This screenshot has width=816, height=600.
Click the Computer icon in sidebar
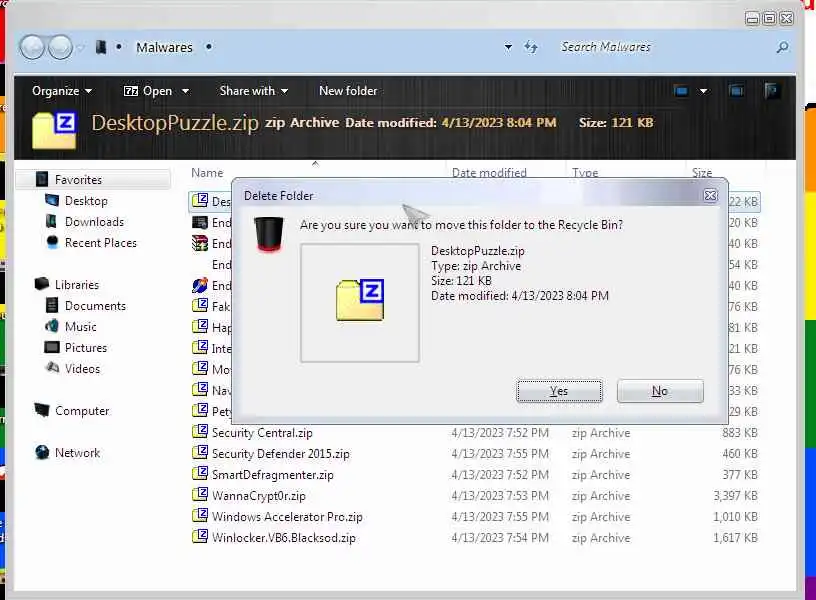(x=42, y=410)
